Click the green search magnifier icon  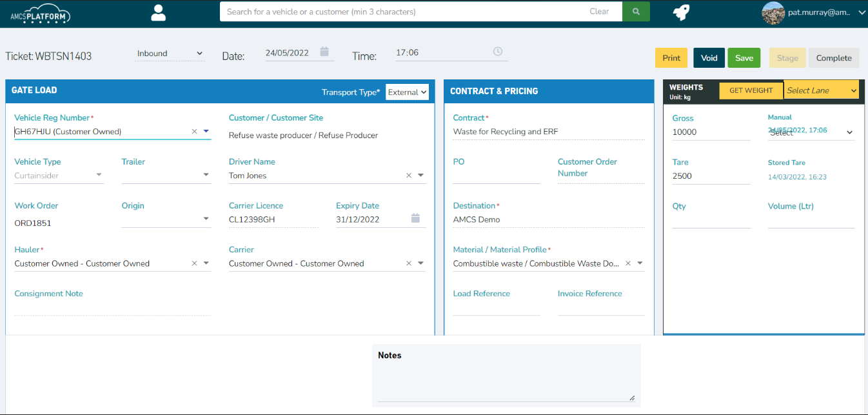(636, 12)
